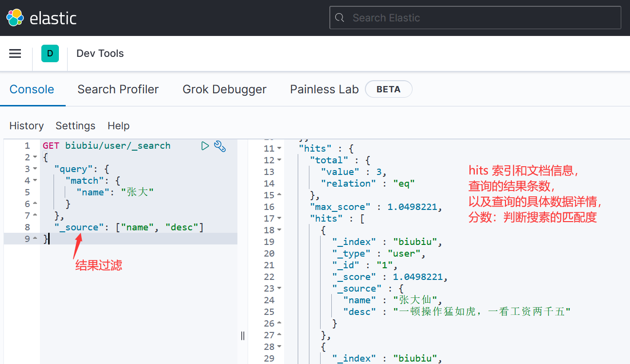Open the Settings menu
The height and width of the screenshot is (364, 630).
[x=75, y=126]
